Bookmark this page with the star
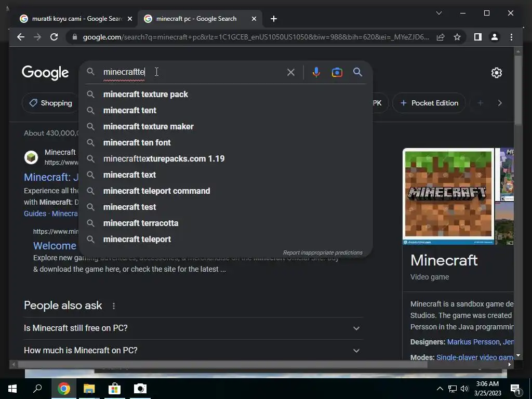Screen dimensions: 532x399 coord(457,37)
